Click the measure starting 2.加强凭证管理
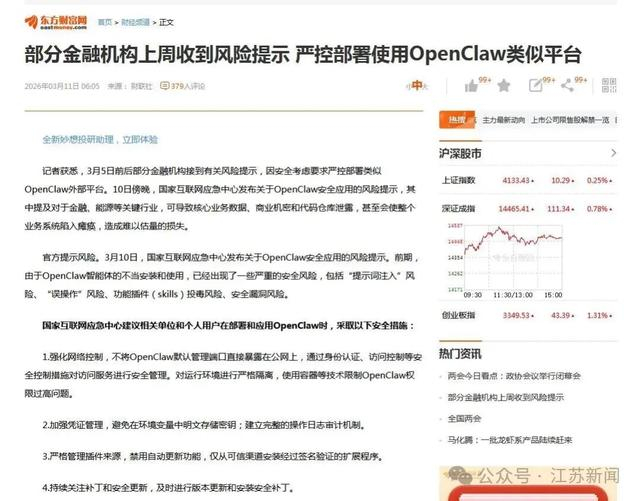 (x=204, y=425)
